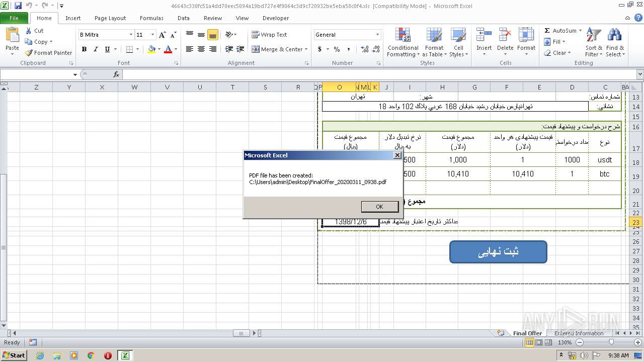644x362 pixels.
Task: Click the Shrink Font icon
Action: coord(173,35)
